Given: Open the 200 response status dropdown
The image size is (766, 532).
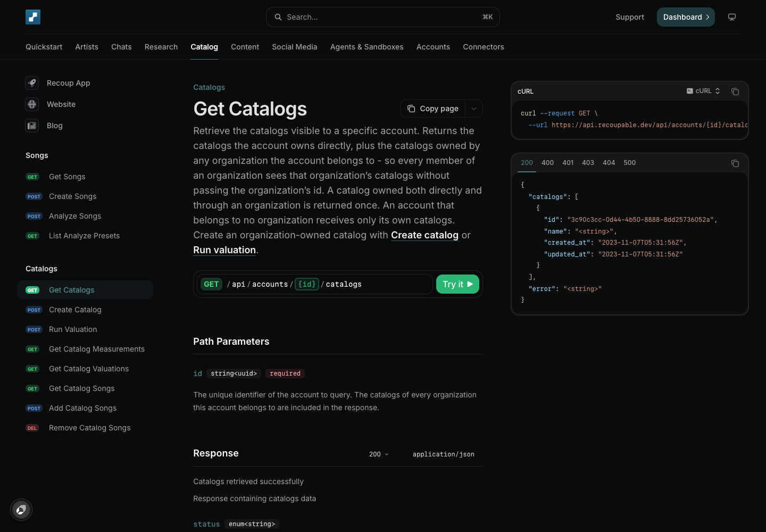Looking at the screenshot, I should tap(379, 454).
